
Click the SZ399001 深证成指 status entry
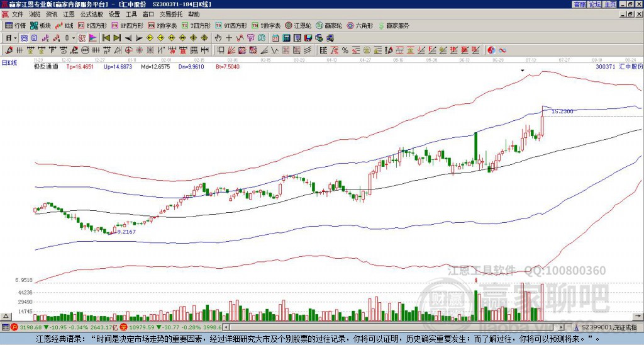tap(609, 327)
